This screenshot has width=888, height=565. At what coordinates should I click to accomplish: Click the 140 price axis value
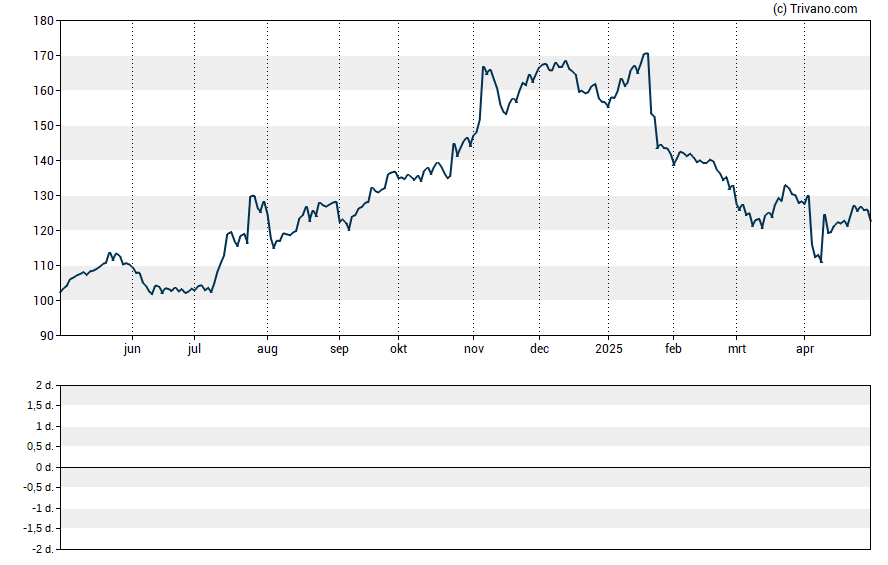tap(44, 161)
